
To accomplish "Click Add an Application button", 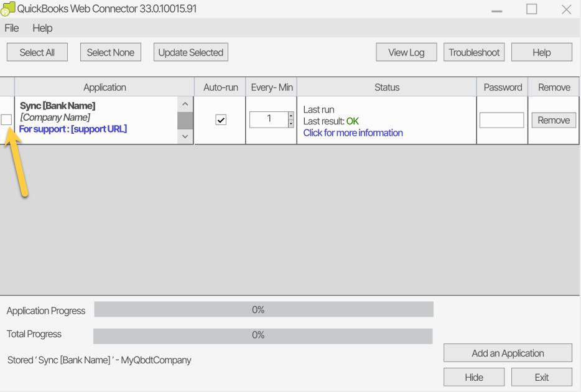I will point(508,353).
